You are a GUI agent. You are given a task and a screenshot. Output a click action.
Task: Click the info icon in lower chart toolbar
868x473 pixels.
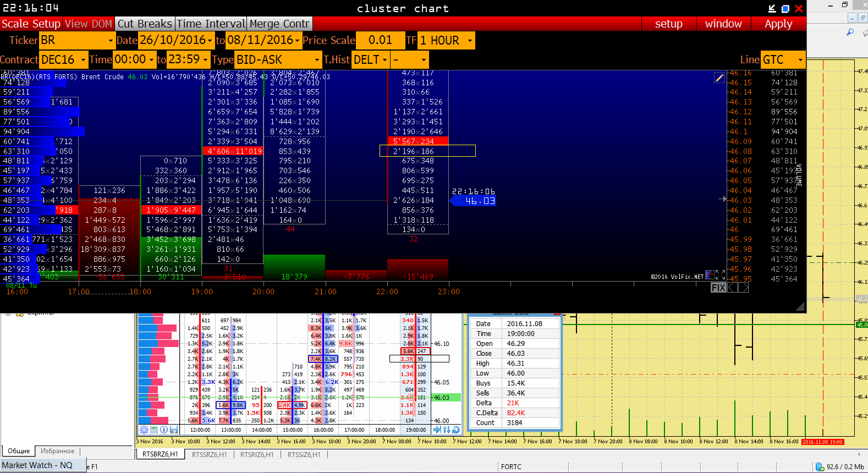coord(164,430)
